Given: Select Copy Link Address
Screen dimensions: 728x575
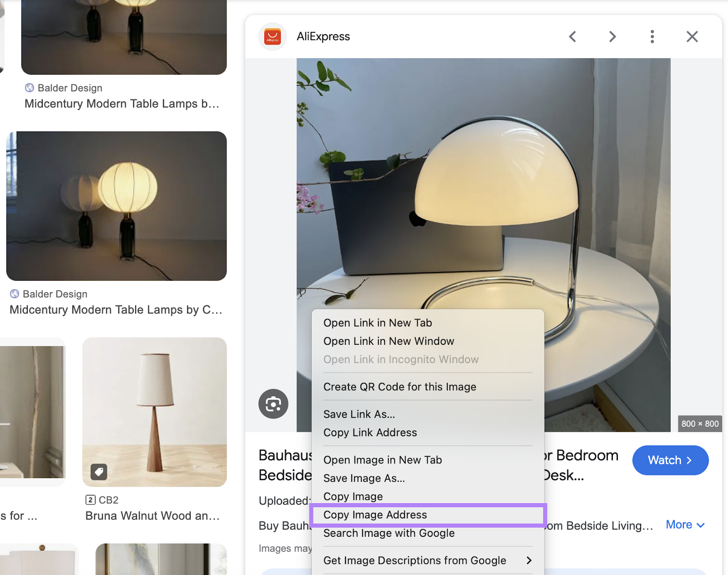Looking at the screenshot, I should (x=428, y=433).
